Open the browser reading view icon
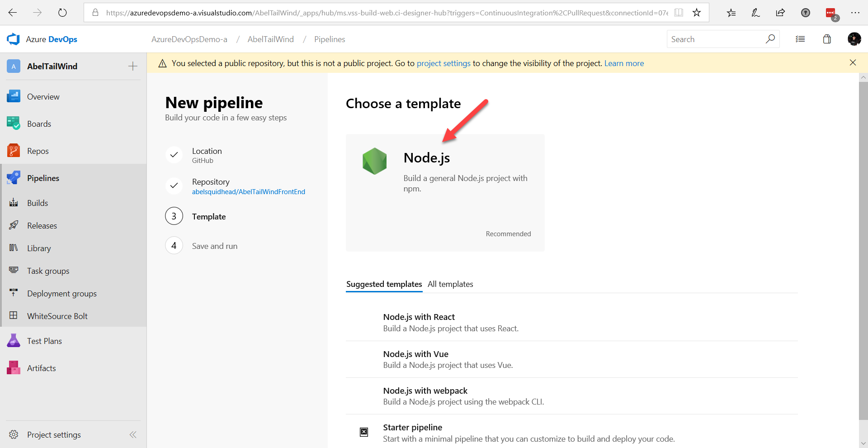Image resolution: width=868 pixels, height=448 pixels. click(x=679, y=13)
